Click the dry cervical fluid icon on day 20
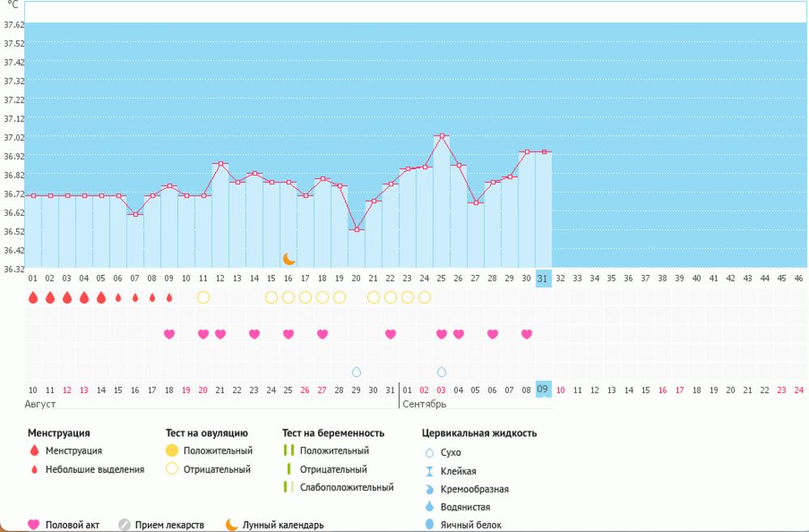 356,372
